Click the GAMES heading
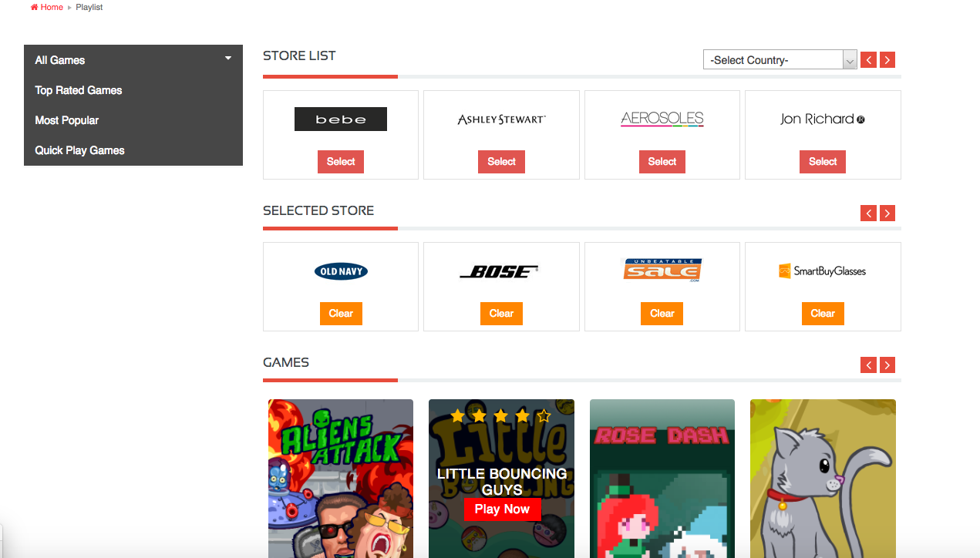Viewport: 980px width, 558px height. pyautogui.click(x=286, y=362)
